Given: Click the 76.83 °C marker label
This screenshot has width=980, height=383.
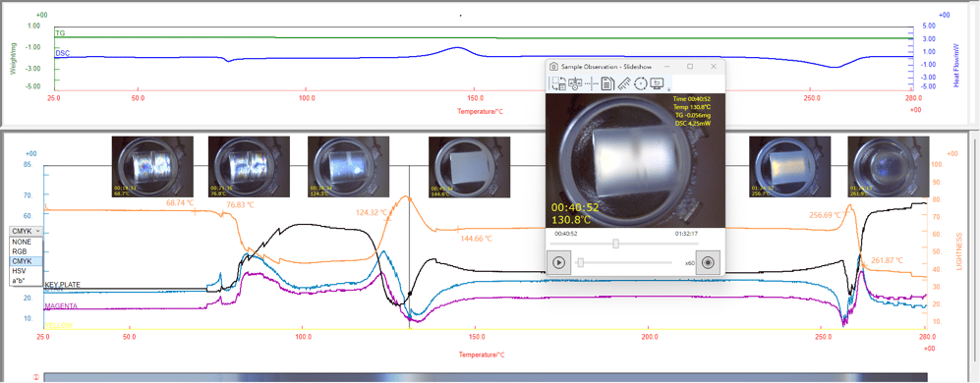Looking at the screenshot, I should pos(241,204).
